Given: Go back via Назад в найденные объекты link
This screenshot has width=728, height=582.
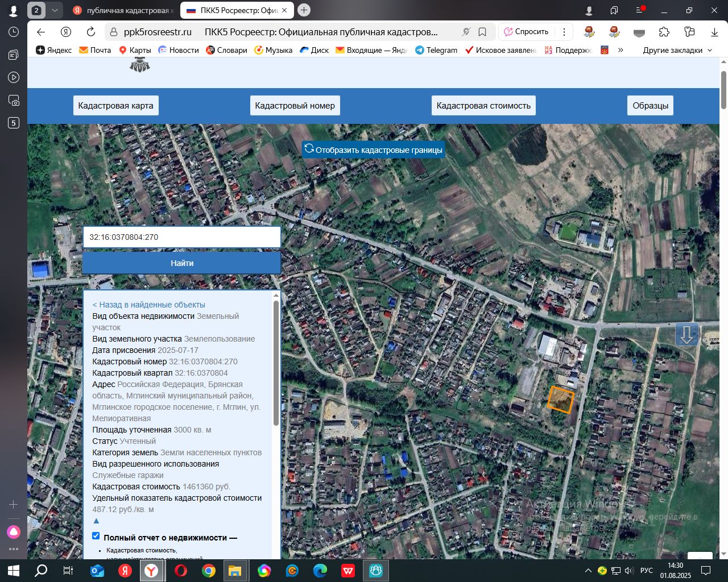Looking at the screenshot, I should tap(149, 305).
